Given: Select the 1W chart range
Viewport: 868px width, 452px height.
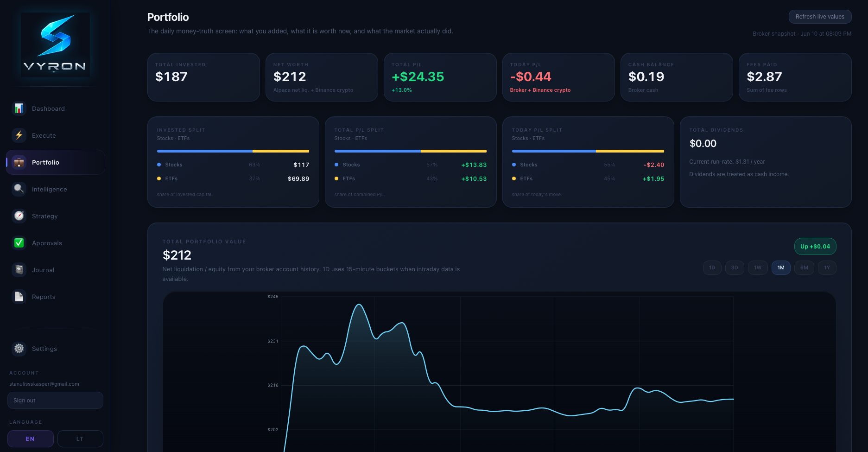Looking at the screenshot, I should tap(758, 267).
